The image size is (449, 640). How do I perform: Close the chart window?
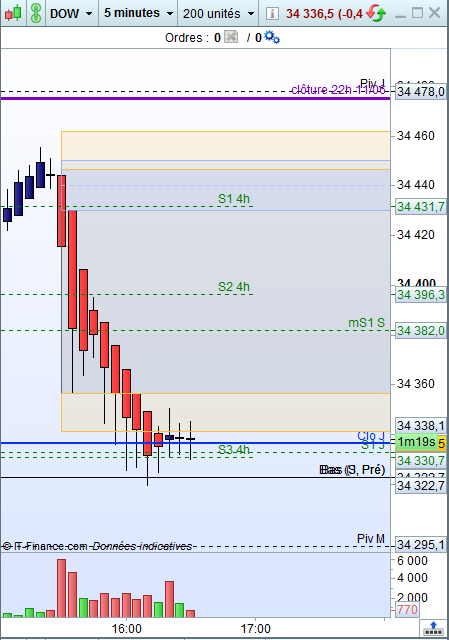[x=435, y=13]
